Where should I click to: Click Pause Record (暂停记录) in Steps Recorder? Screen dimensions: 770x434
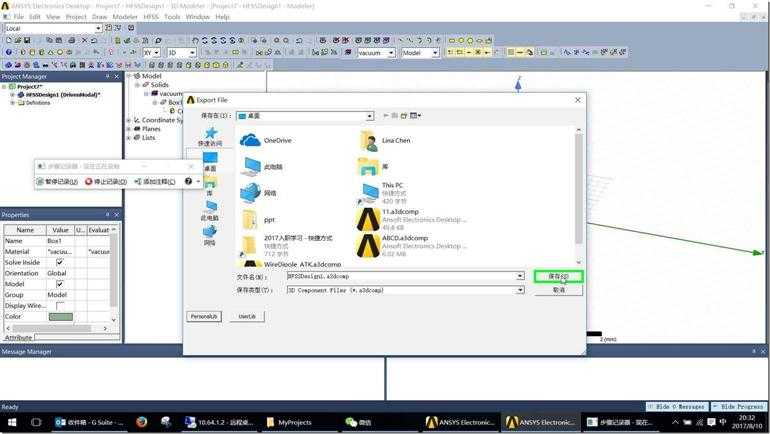(57, 182)
